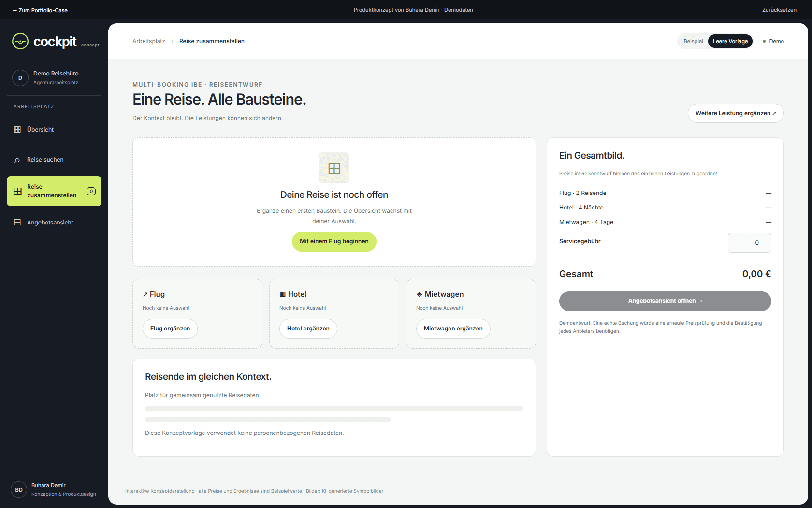Click the BD avatar of Buhara Demir
812x508 pixels.
(x=19, y=490)
